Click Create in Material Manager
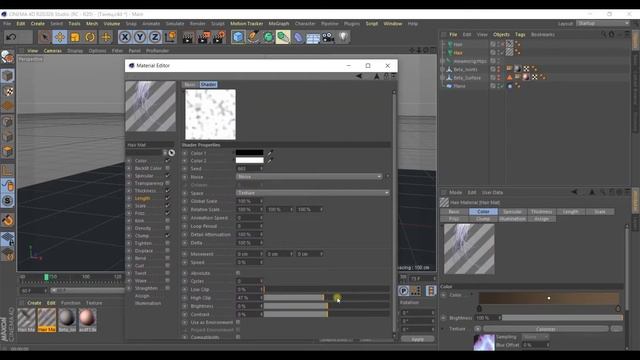 [34, 303]
